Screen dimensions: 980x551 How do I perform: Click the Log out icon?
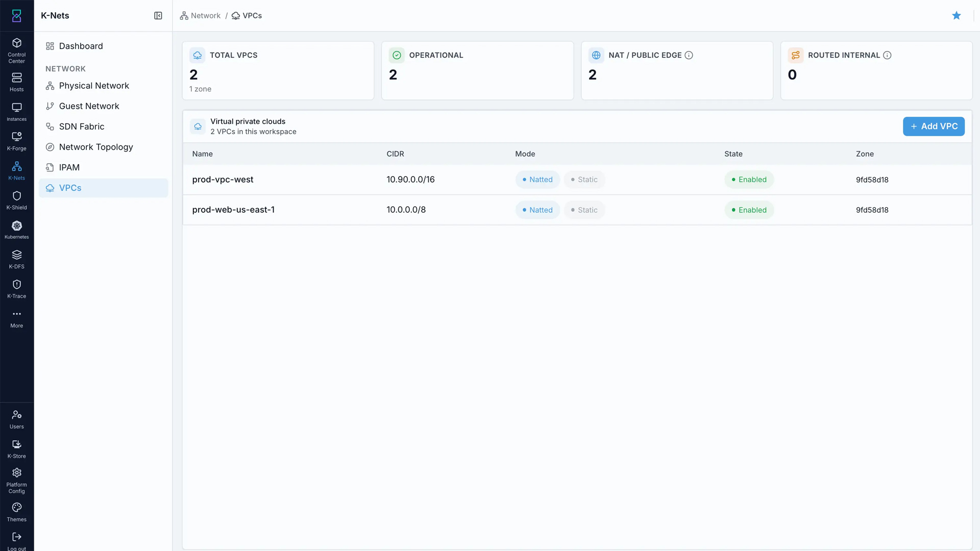pyautogui.click(x=17, y=537)
